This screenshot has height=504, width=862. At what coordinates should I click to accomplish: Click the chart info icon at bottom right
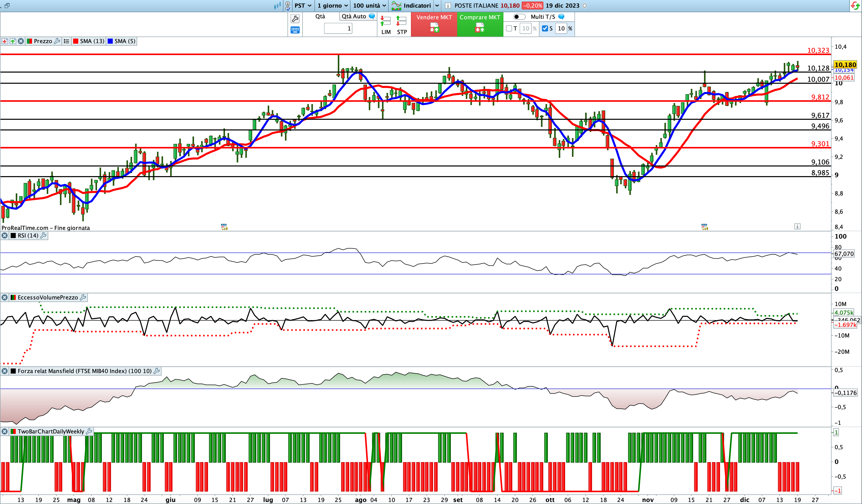click(797, 226)
